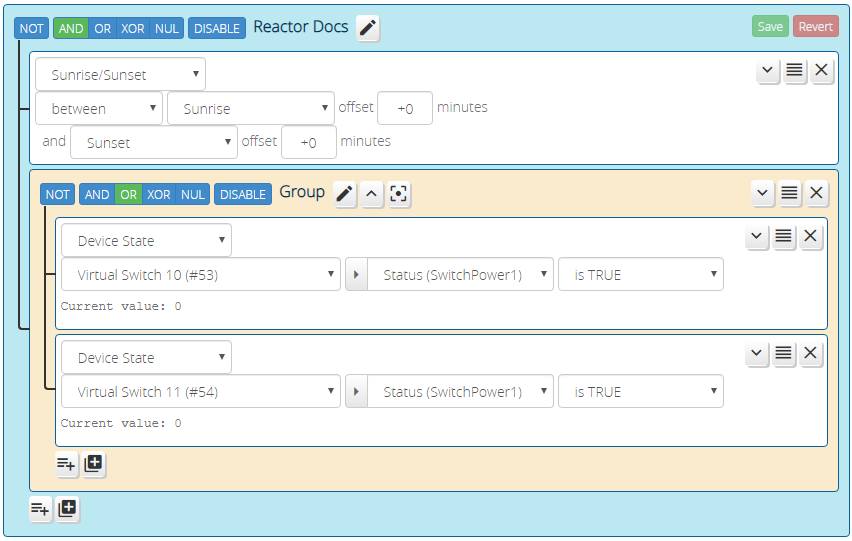Click the focus icon in the Group header
This screenshot has width=852, height=541.
[x=399, y=195]
